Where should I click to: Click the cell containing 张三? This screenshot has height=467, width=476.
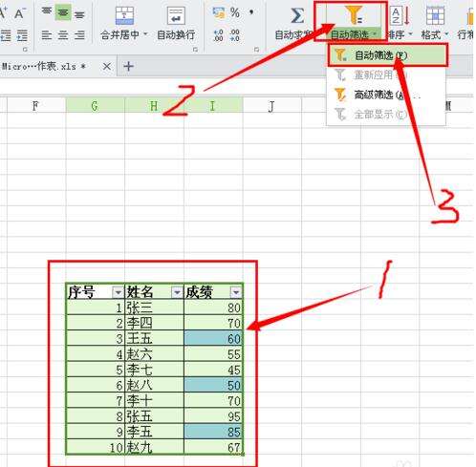pyautogui.click(x=154, y=308)
